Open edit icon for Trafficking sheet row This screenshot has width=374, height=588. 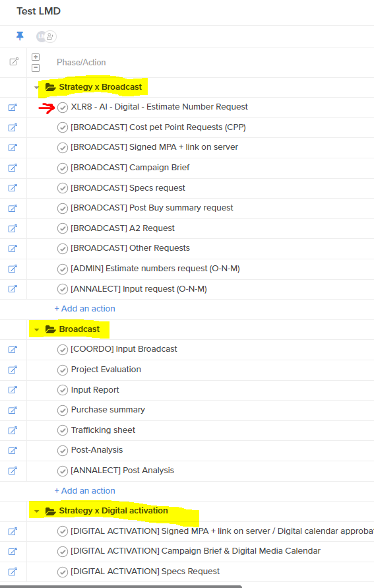tap(13, 430)
